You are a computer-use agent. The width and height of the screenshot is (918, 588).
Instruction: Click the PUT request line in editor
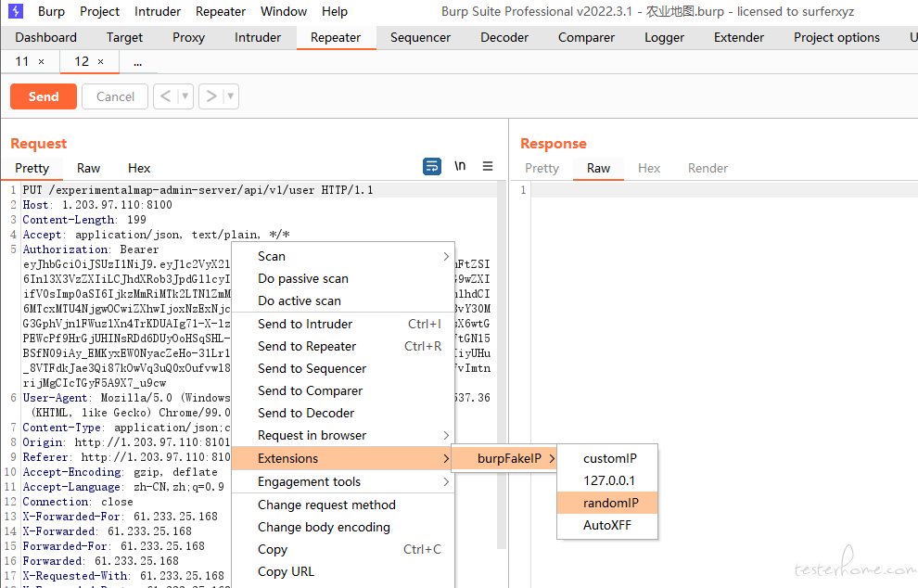(x=198, y=190)
